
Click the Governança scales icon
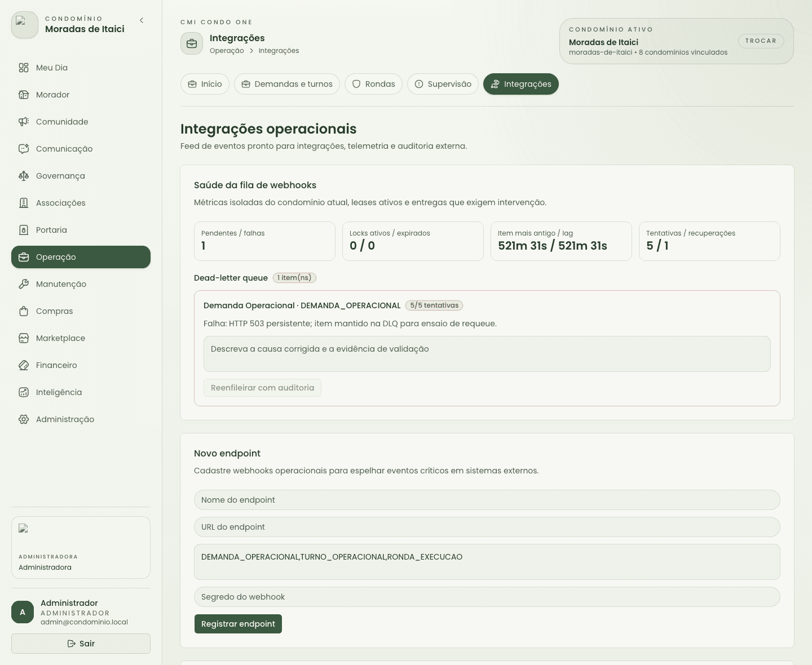pyautogui.click(x=24, y=176)
